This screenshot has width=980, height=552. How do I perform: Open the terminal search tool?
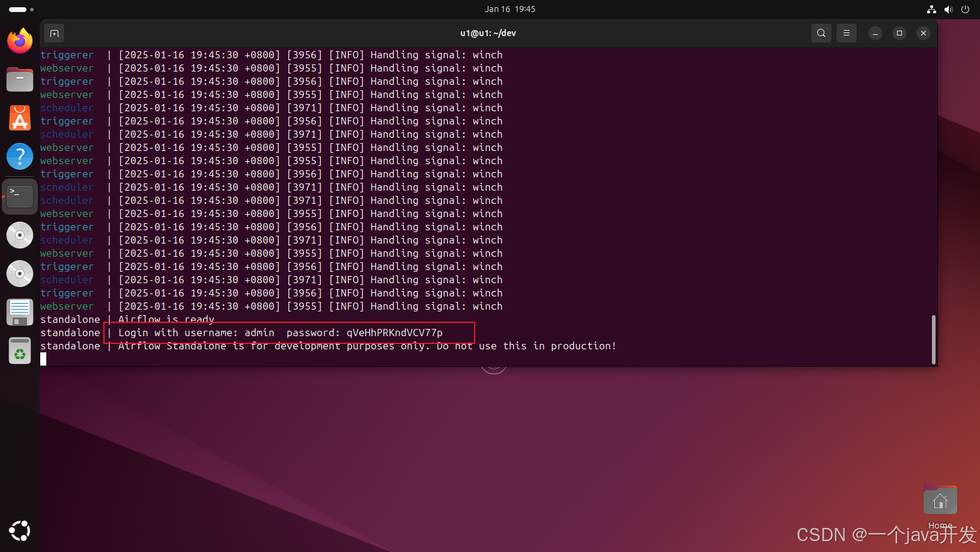pos(821,33)
